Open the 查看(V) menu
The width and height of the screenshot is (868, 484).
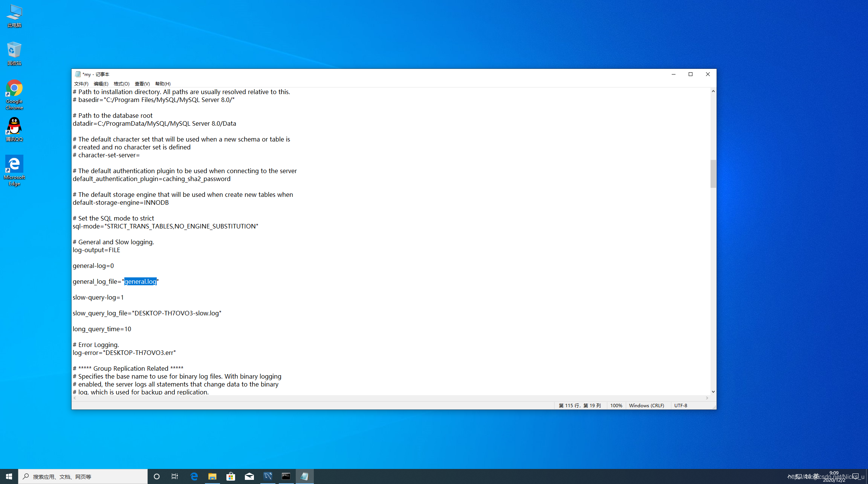[142, 84]
